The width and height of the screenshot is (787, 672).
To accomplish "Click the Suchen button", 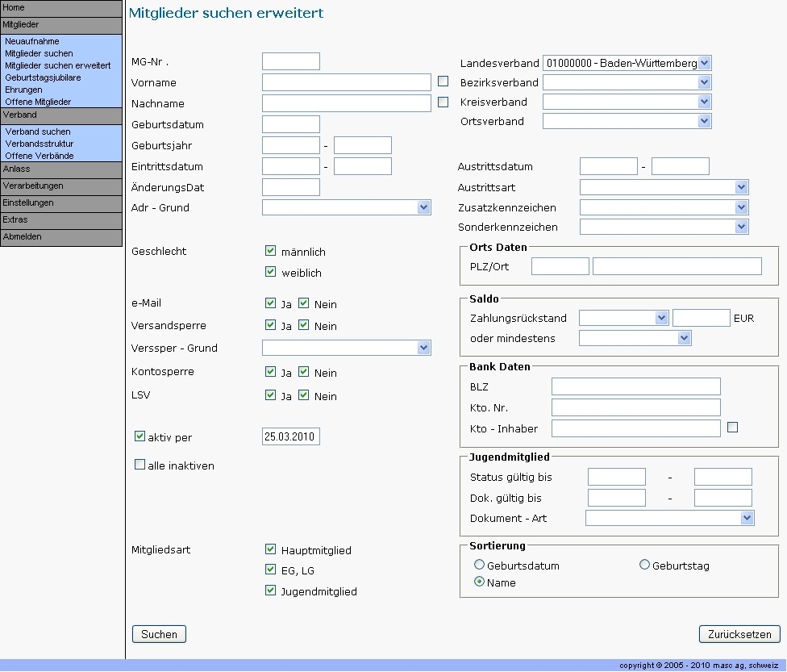I will 159,634.
